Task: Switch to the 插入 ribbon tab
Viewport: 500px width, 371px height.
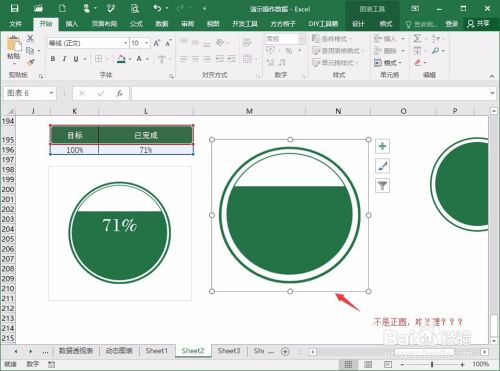Action: point(72,24)
